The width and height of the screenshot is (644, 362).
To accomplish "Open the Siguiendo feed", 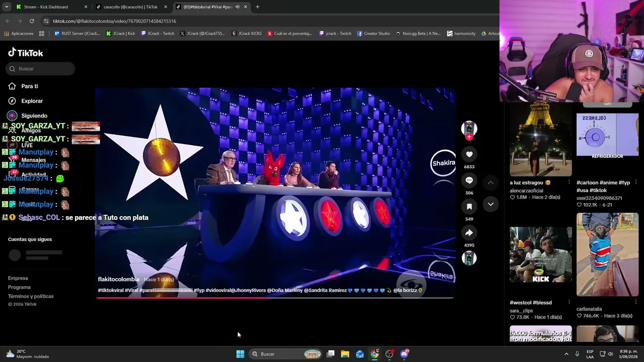I will [x=34, y=116].
